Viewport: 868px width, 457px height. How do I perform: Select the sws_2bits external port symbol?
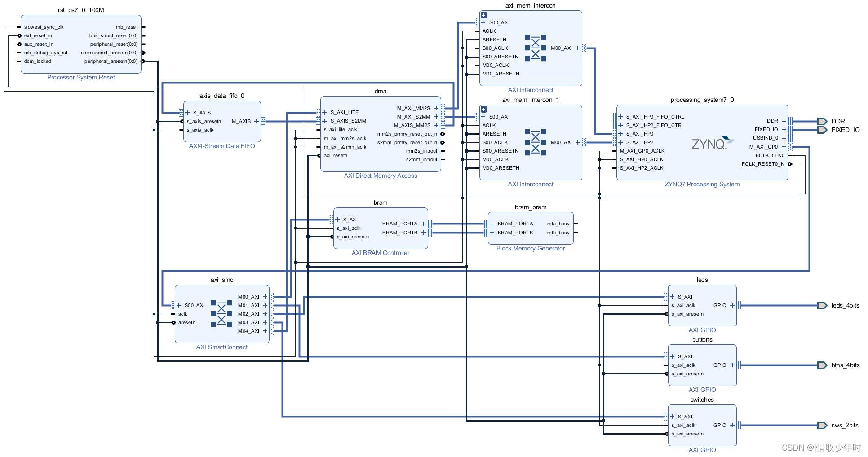[822, 425]
